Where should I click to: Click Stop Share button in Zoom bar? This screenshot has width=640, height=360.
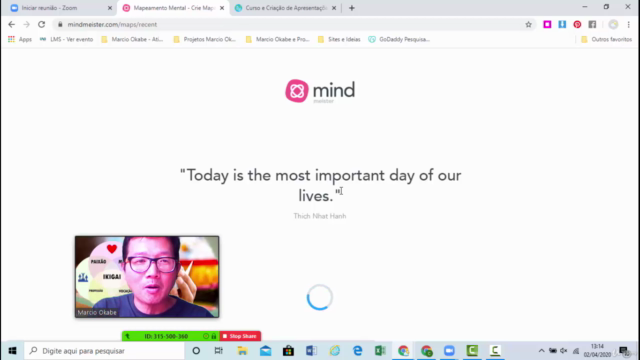pyautogui.click(x=240, y=336)
